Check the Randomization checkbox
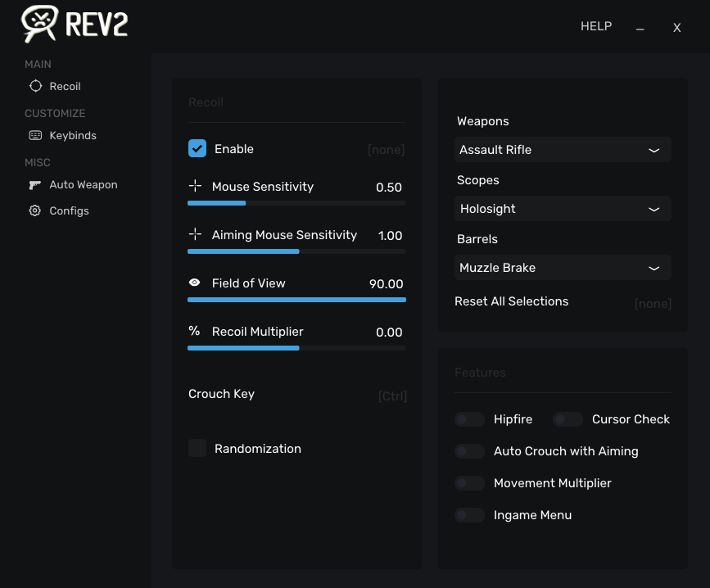The height and width of the screenshot is (588, 710). pyautogui.click(x=197, y=448)
